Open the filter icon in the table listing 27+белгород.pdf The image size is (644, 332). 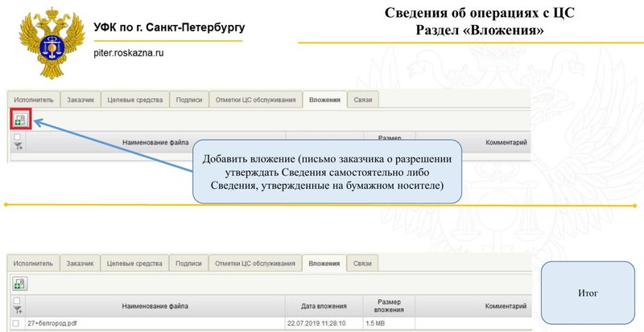pyautogui.click(x=18, y=309)
